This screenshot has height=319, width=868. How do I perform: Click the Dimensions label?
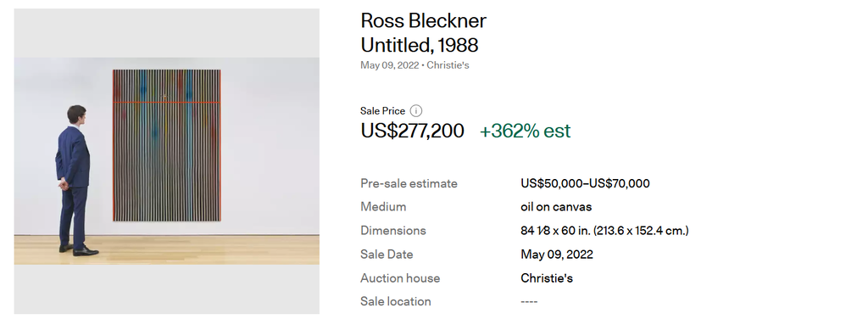pyautogui.click(x=393, y=231)
